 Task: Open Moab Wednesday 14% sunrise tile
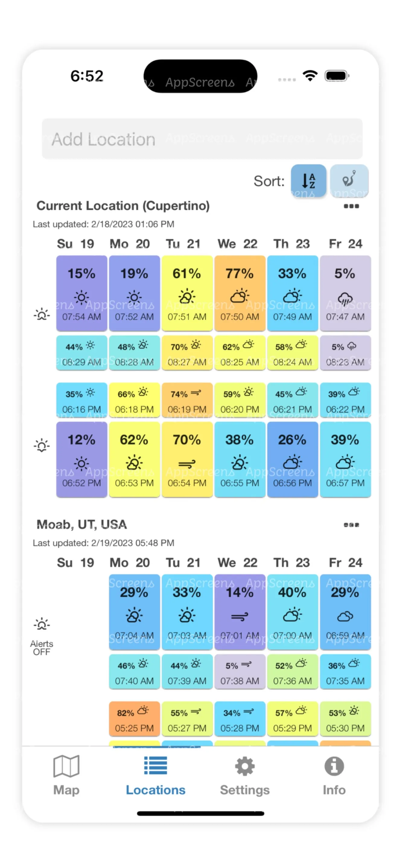(x=240, y=612)
